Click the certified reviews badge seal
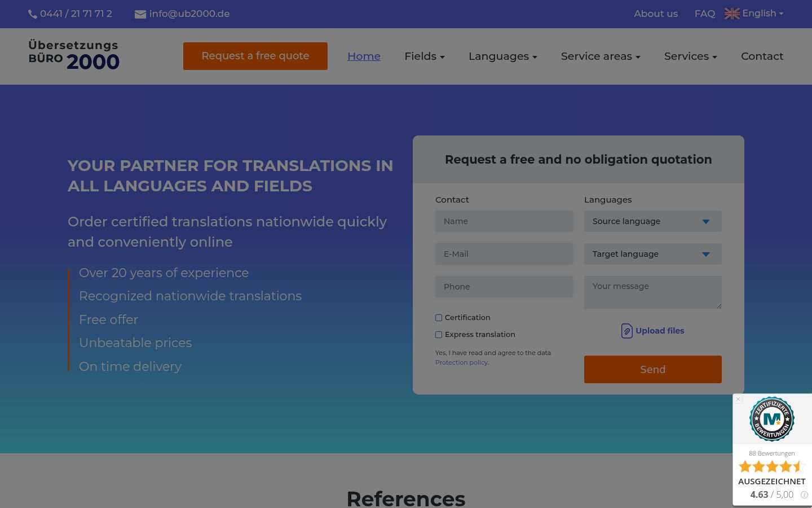 pyautogui.click(x=772, y=419)
